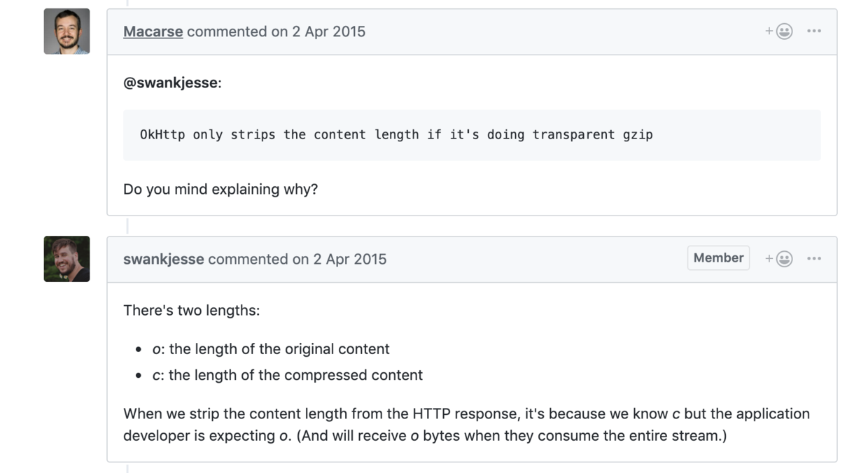Open the swankjesse author name link
Viewport: 868px width, 473px height.
point(163,259)
